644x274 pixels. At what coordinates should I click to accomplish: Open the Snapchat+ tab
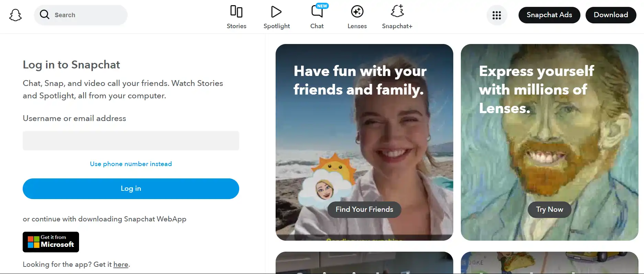coord(397,17)
